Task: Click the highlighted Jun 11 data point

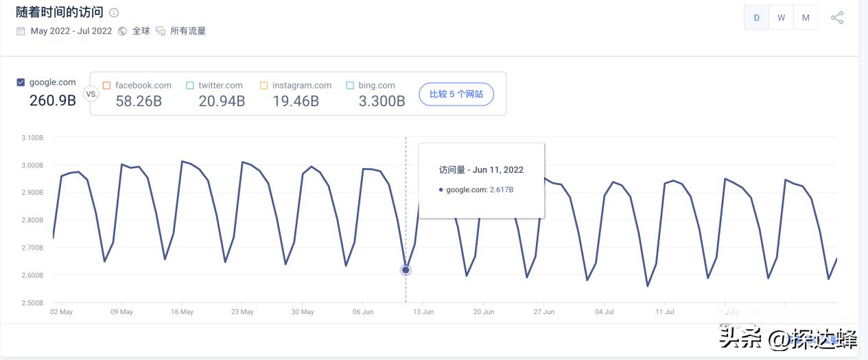Action: (x=406, y=270)
